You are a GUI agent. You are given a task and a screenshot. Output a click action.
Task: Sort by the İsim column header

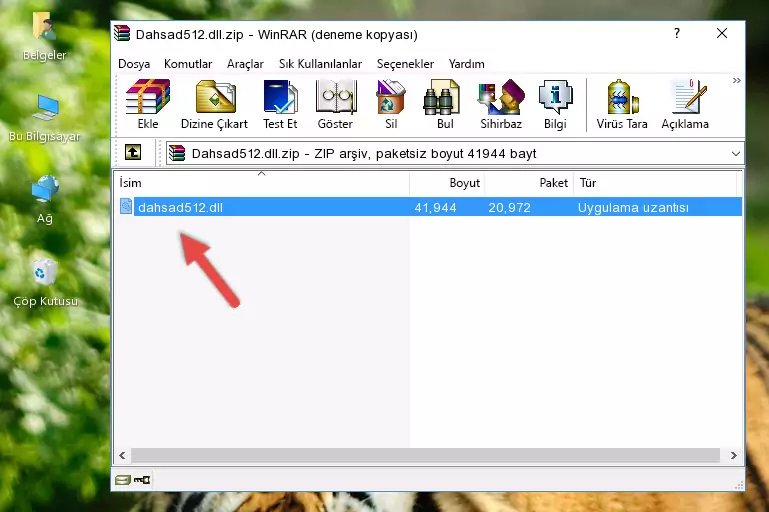(x=262, y=183)
